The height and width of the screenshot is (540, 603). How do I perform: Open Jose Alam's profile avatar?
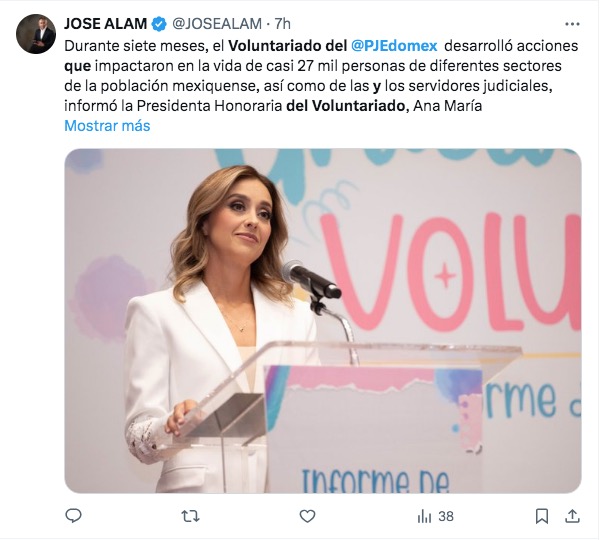coord(36,34)
